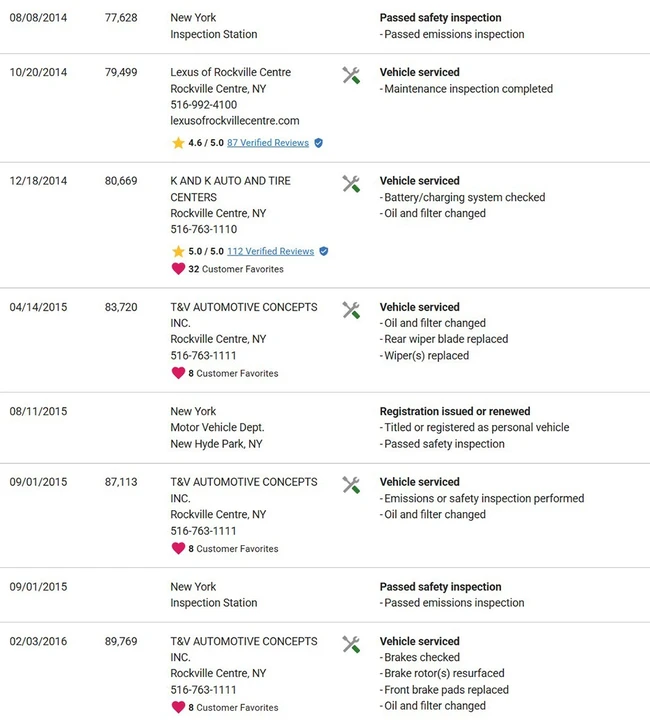The image size is (650, 720).
Task: Click the phone number 516-992-4100
Action: coord(203,105)
